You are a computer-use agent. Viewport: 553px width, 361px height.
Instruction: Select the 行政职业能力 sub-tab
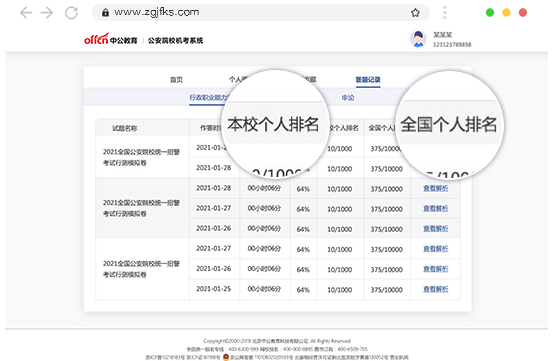[x=209, y=98]
